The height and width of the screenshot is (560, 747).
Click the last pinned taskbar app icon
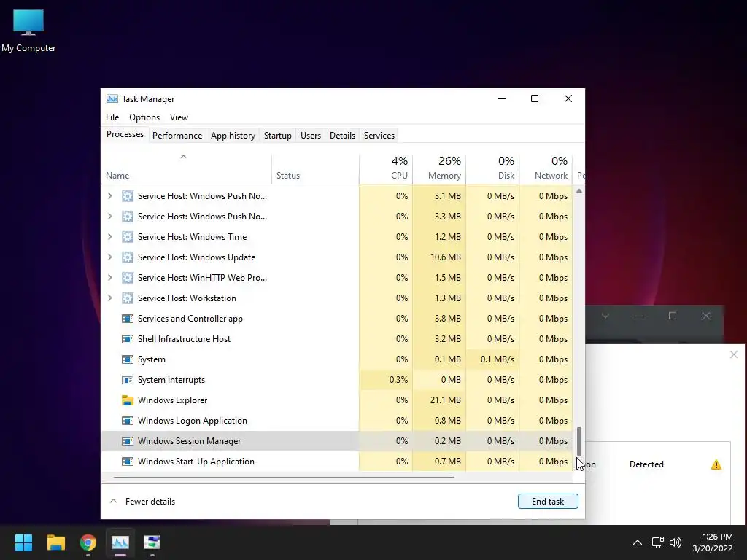[x=152, y=542]
